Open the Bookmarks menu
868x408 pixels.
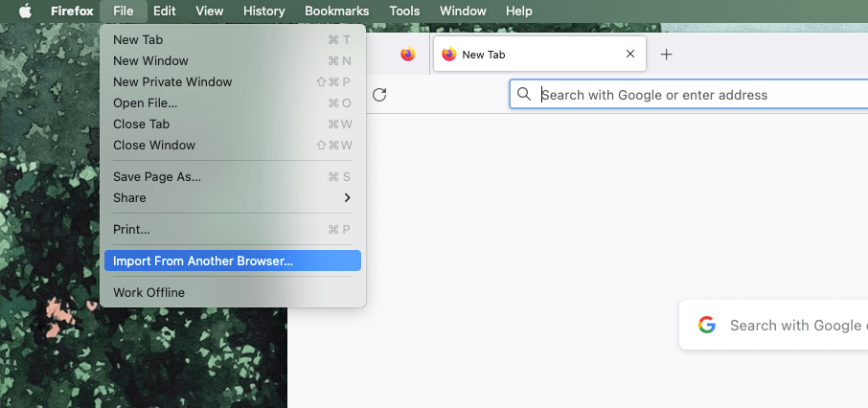[x=337, y=11]
